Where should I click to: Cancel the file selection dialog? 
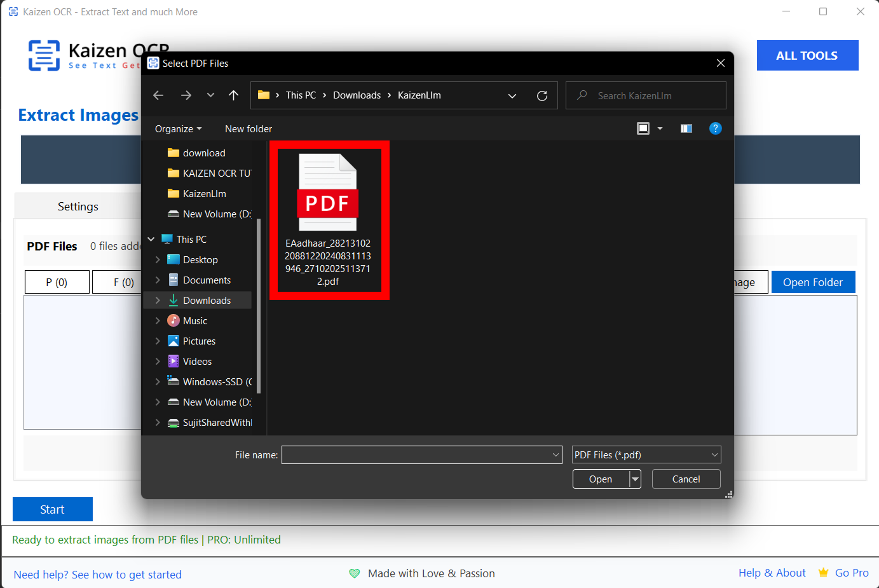686,479
